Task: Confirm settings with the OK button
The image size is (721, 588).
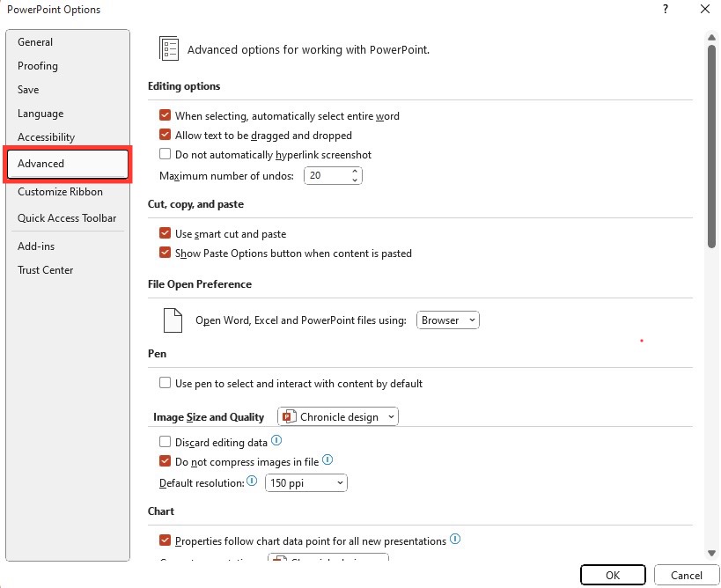Action: coord(613,575)
